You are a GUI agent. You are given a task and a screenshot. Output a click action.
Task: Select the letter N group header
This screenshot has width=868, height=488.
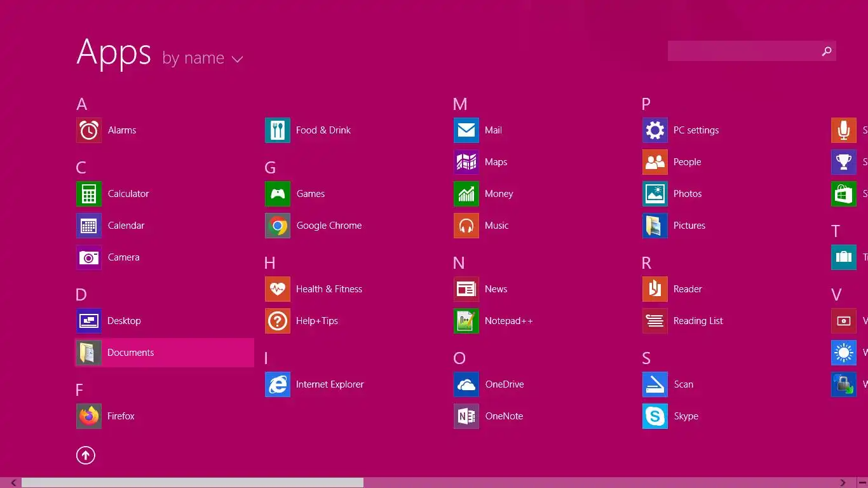(x=459, y=263)
